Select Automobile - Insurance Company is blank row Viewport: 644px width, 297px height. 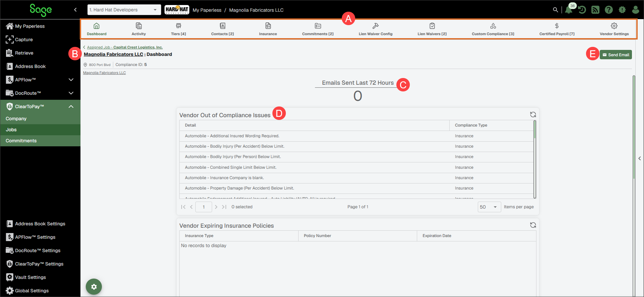point(356,178)
